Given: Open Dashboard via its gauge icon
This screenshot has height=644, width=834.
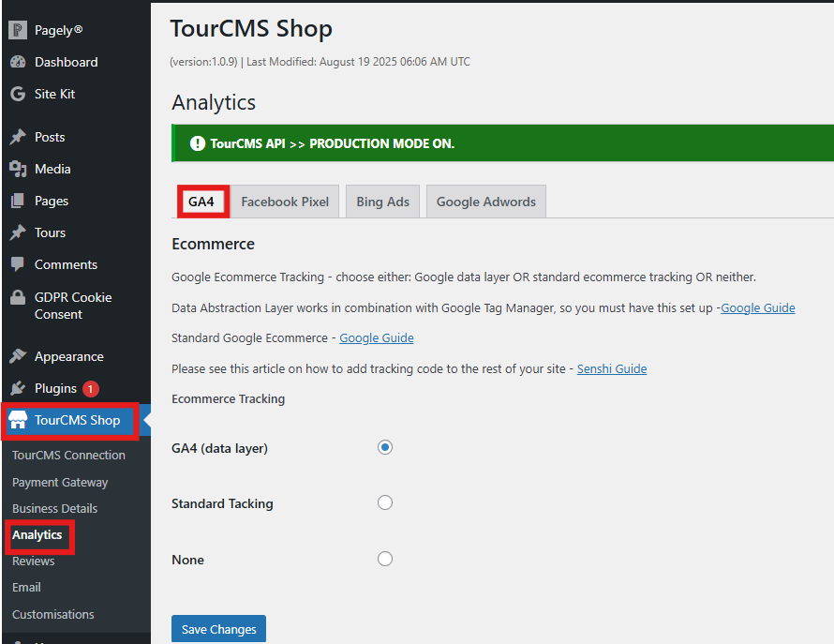Looking at the screenshot, I should click(x=18, y=62).
